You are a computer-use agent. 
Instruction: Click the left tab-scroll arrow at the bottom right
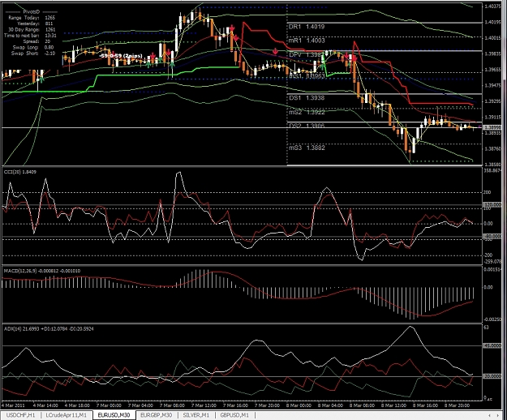coord(489,415)
